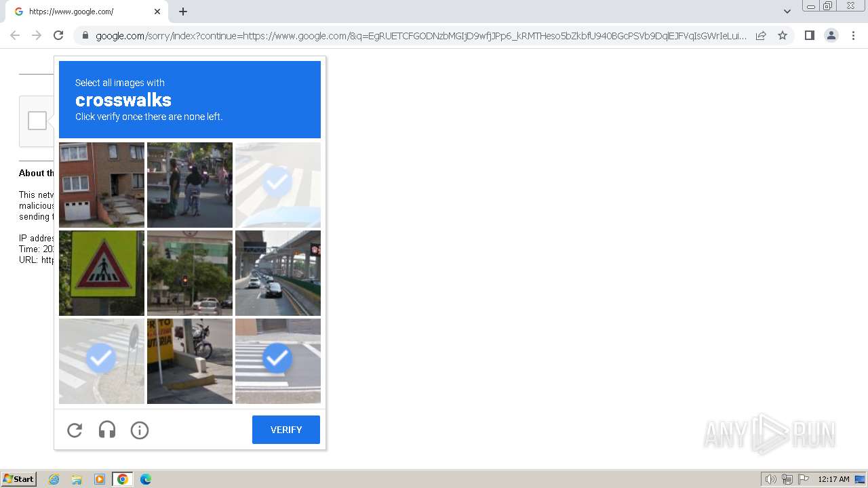This screenshot has height=488, width=868.
Task: Click 'Click verify once there are none left.' text
Action: pos(149,117)
